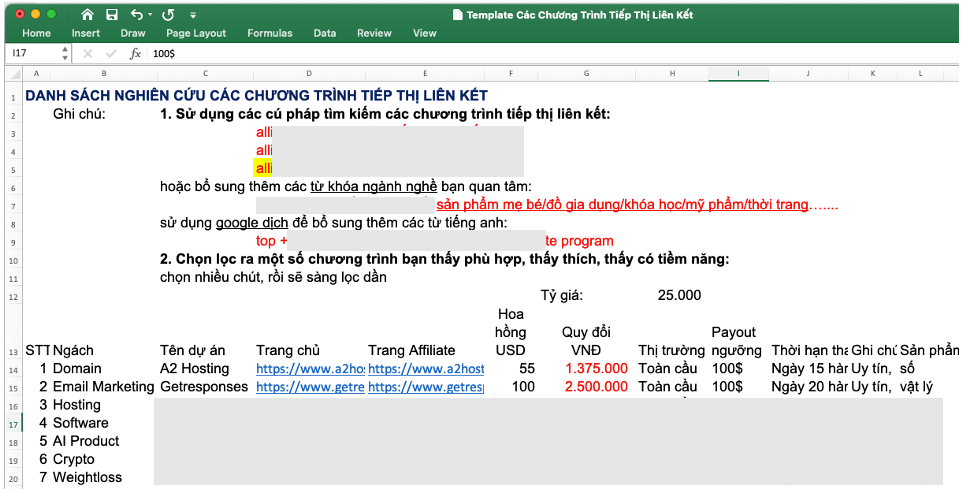This screenshot has width=964, height=489.
Task: Select the title cell DANH SÁCH NGHIÊN CỨU
Action: (x=256, y=96)
